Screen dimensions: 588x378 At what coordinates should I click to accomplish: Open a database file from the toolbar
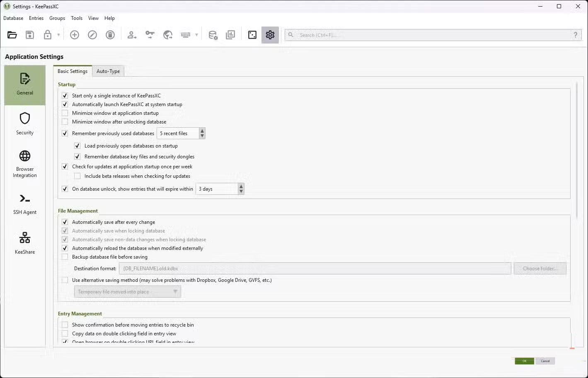[12, 34]
